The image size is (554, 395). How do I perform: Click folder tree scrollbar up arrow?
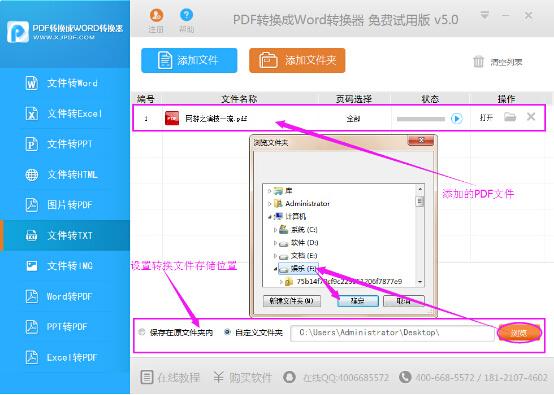[x=420, y=189]
